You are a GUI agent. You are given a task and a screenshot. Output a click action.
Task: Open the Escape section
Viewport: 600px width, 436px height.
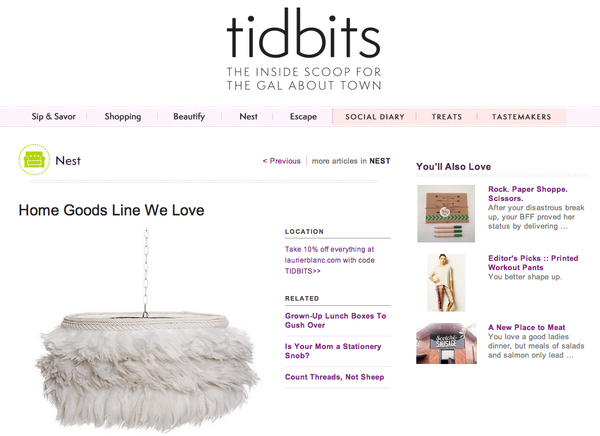(303, 116)
